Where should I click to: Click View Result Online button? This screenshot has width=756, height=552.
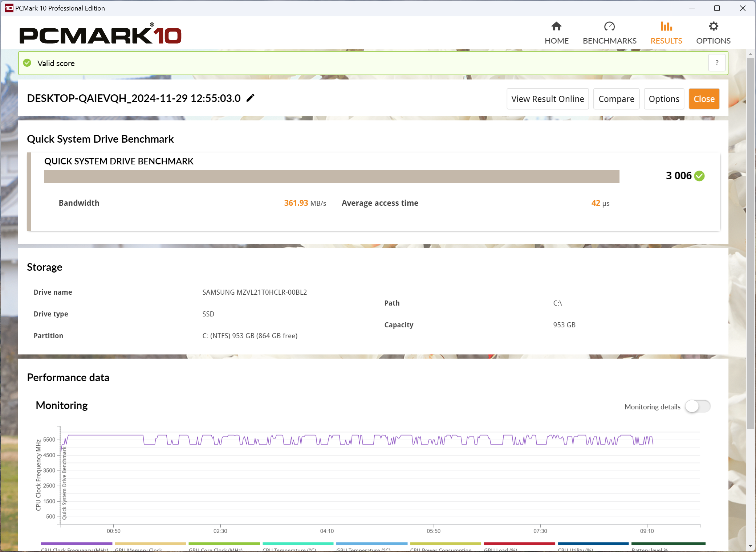pos(547,99)
